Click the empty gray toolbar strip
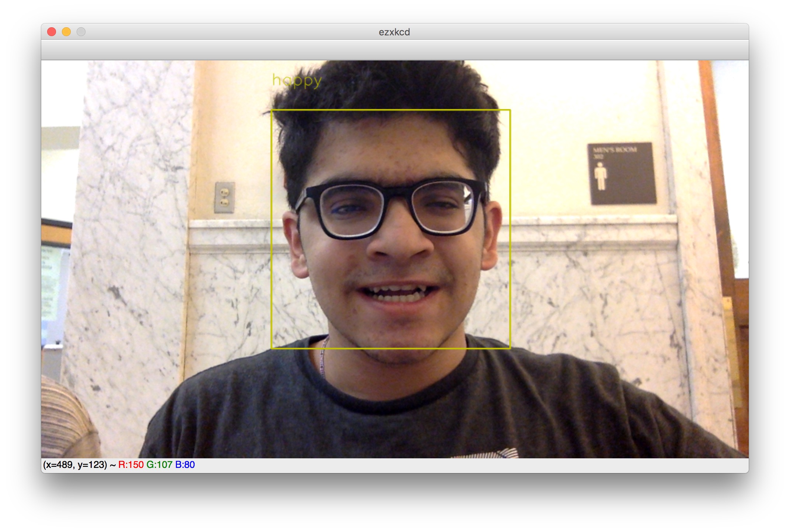 [394, 50]
